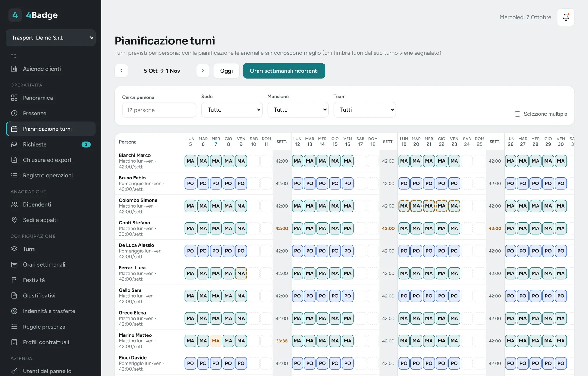
Task: Go to the previous date range
Action: point(121,71)
